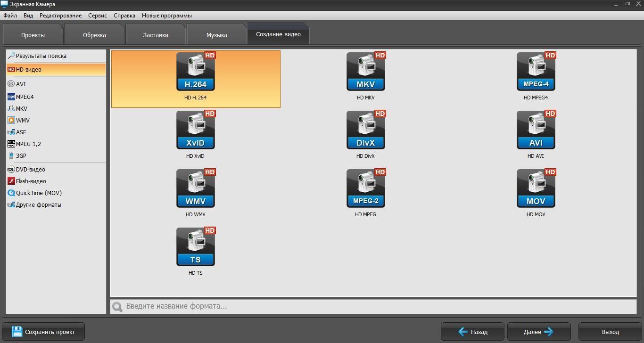Screen dimensions: 644x343
Task: Click the film reel icon beside AVI
Action: [11, 84]
